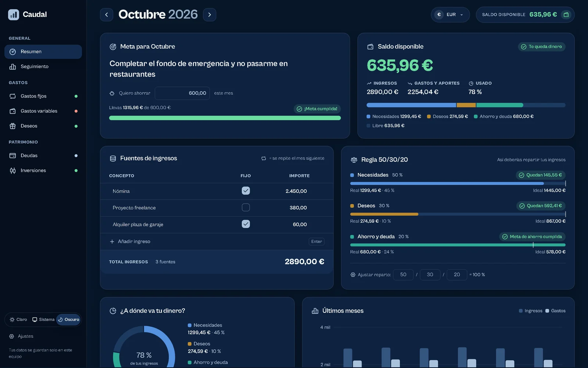
Task: Open Deudas in the sidebar
Action: tap(43, 156)
